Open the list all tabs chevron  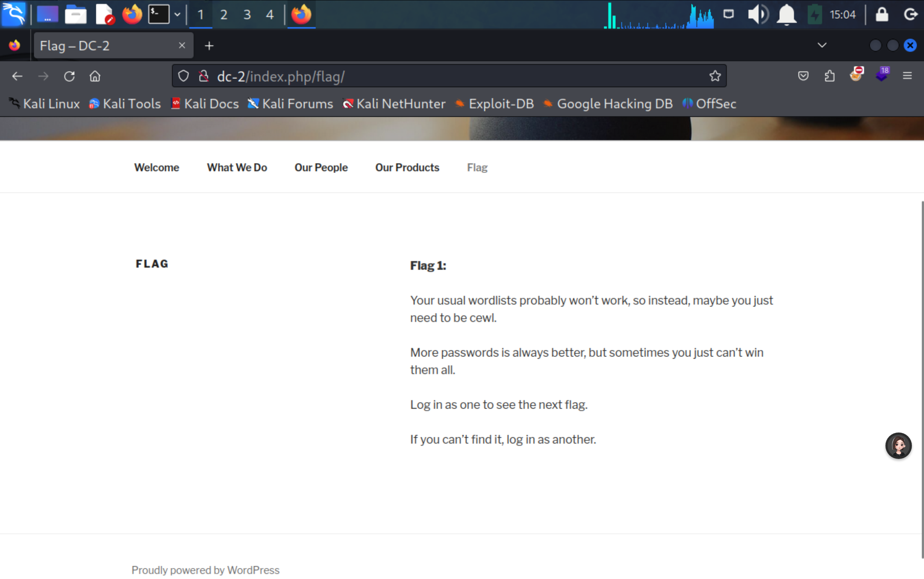pos(822,45)
